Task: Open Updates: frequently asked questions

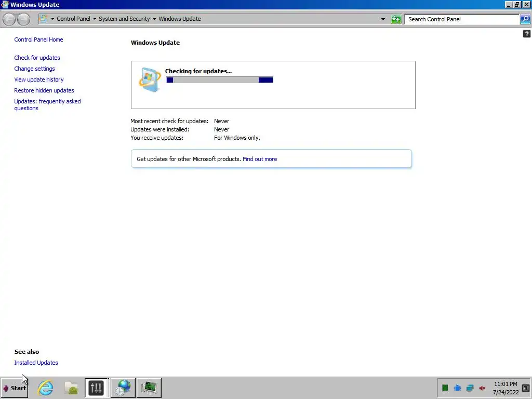Action: [47, 104]
